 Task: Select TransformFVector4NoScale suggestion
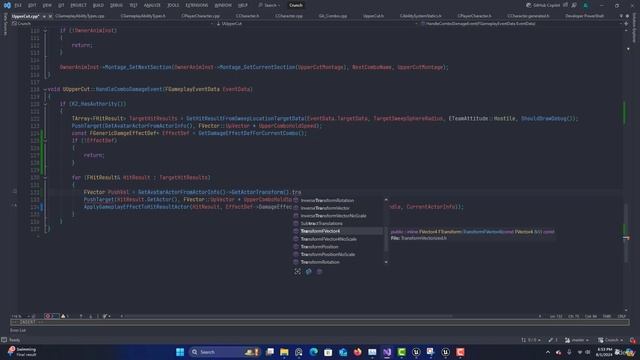(x=338, y=239)
